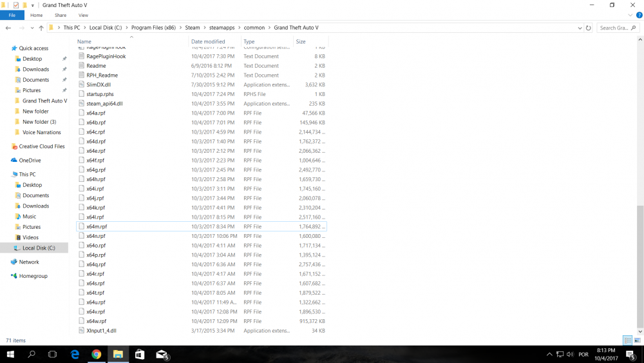The image size is (644, 363).
Task: Open Voice Narrations sidebar folder
Action: pyautogui.click(x=41, y=132)
